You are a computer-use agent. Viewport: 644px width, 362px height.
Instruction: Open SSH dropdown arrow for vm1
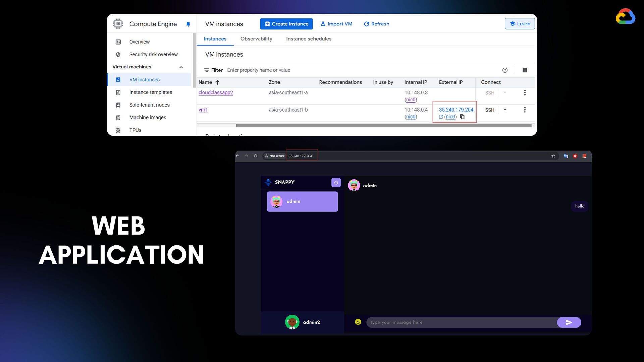point(505,110)
